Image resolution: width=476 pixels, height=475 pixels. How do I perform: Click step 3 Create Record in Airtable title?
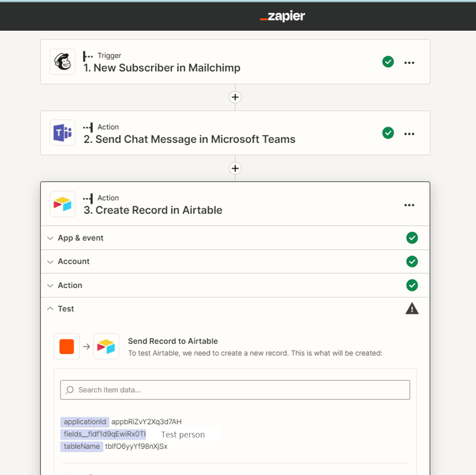coord(153,210)
